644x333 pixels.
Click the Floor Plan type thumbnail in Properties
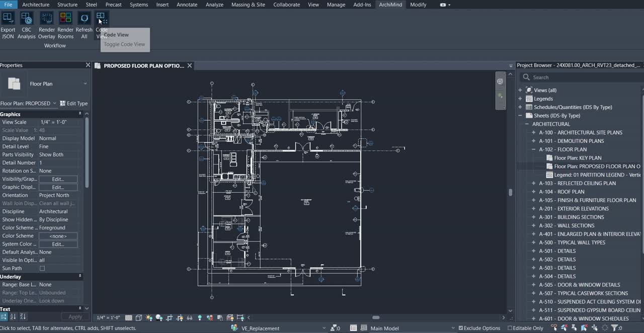pyautogui.click(x=14, y=84)
